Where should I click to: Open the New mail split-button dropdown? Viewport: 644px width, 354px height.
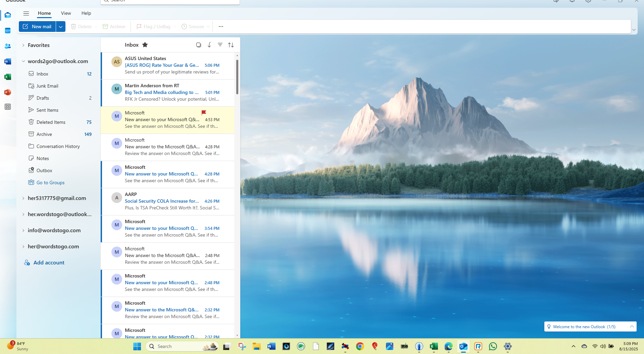pyautogui.click(x=60, y=27)
